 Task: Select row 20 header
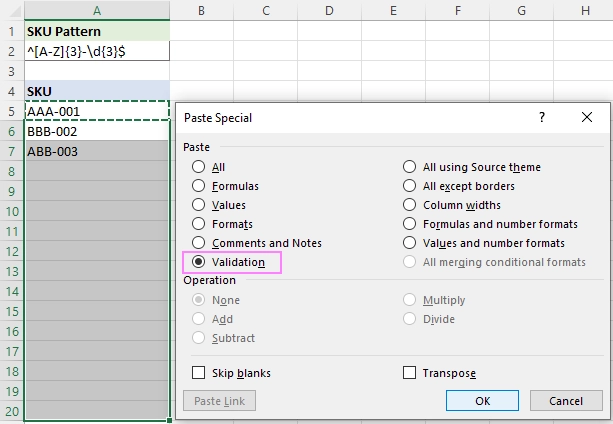[x=12, y=411]
